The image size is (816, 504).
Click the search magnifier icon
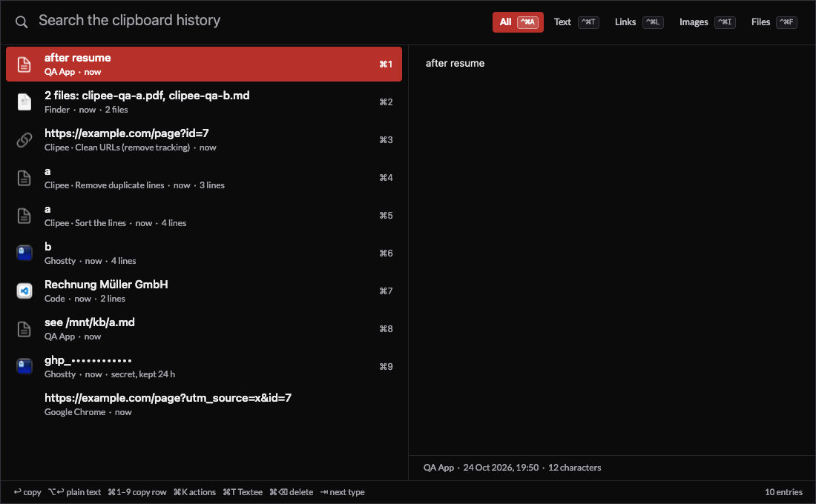pyautogui.click(x=22, y=21)
